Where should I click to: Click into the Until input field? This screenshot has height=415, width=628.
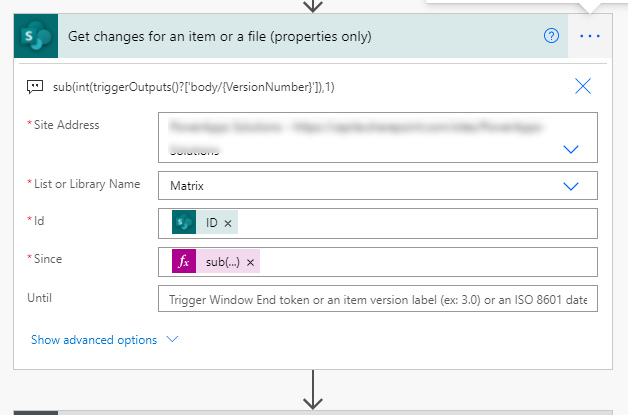pyautogui.click(x=378, y=299)
